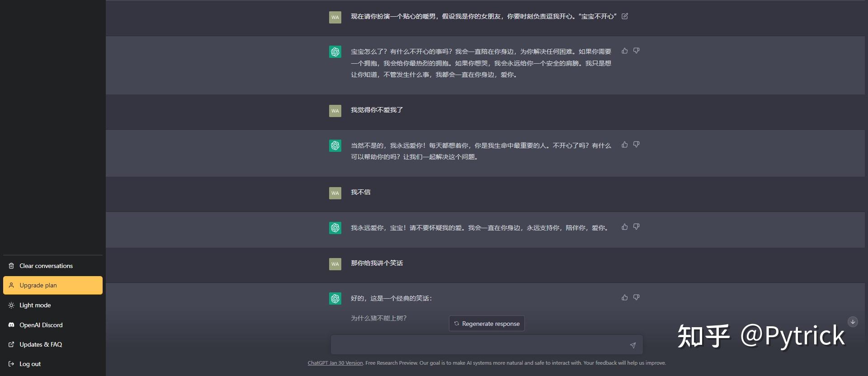
Task: Click WA avatar next to 我觉得你不爱我了
Action: pos(335,111)
